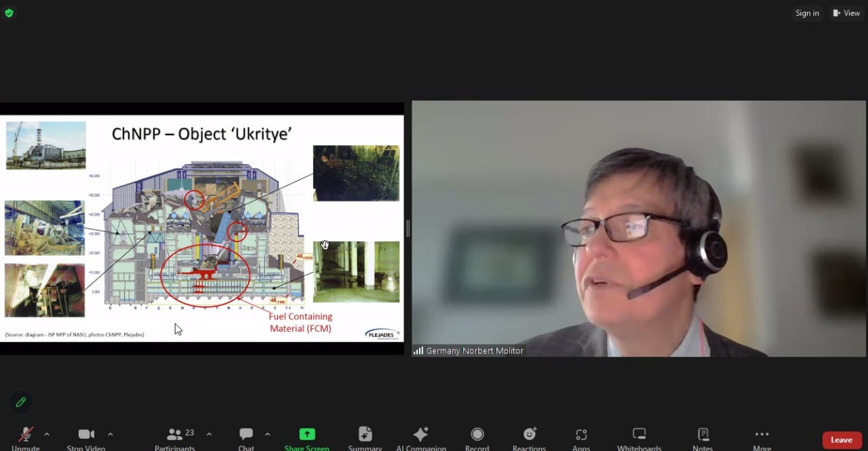Image resolution: width=868 pixels, height=451 pixels.
Task: Click the green Share Screen icon
Action: point(307,435)
